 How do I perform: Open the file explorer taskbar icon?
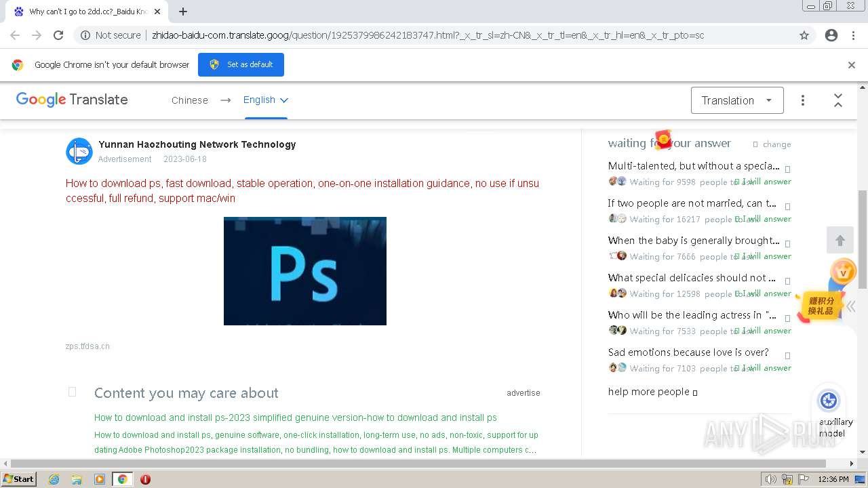coord(77,479)
